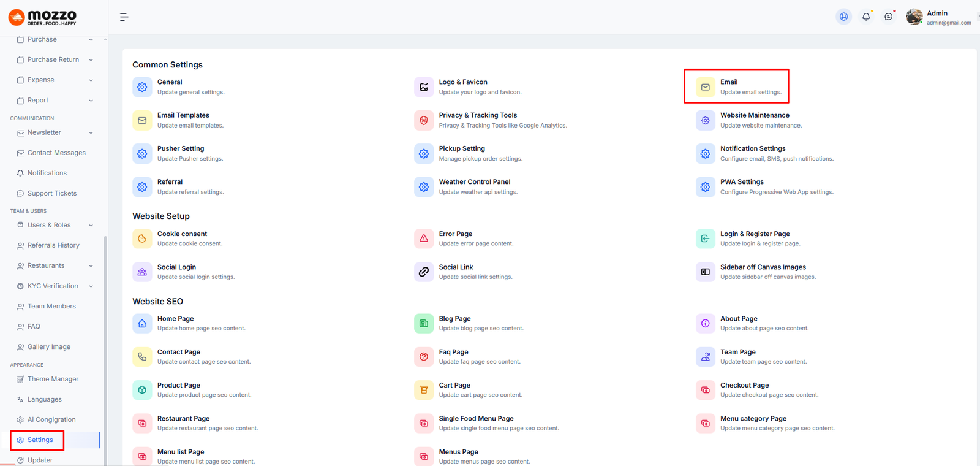Expand the KYC Verification sidebar menu
The width and height of the screenshot is (980, 466).
(x=55, y=286)
